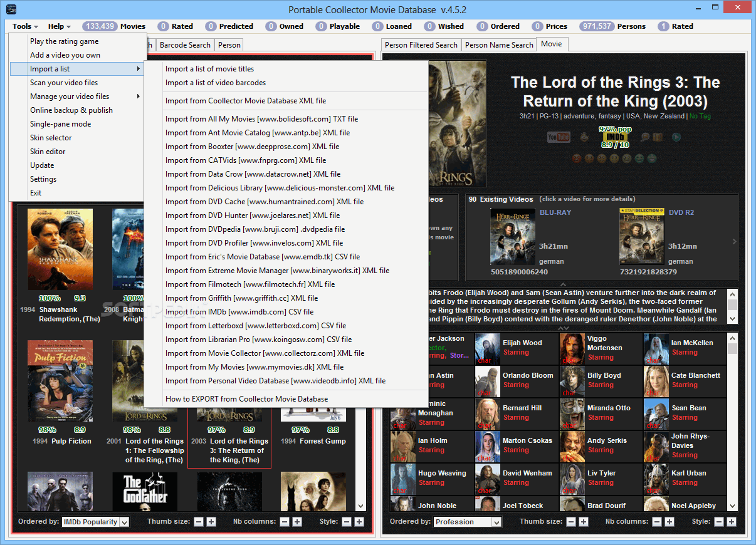The image size is (756, 545).
Task: Select Import a list of movie titles
Action: pyautogui.click(x=286, y=69)
